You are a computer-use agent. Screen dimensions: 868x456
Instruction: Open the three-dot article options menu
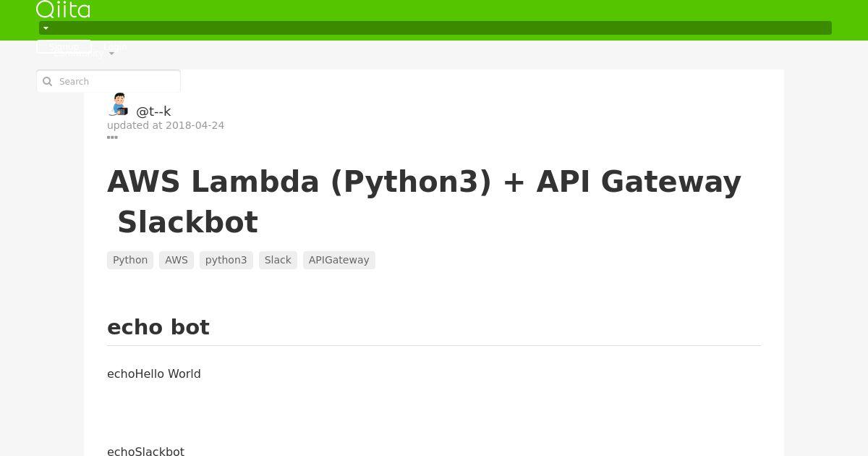112,137
